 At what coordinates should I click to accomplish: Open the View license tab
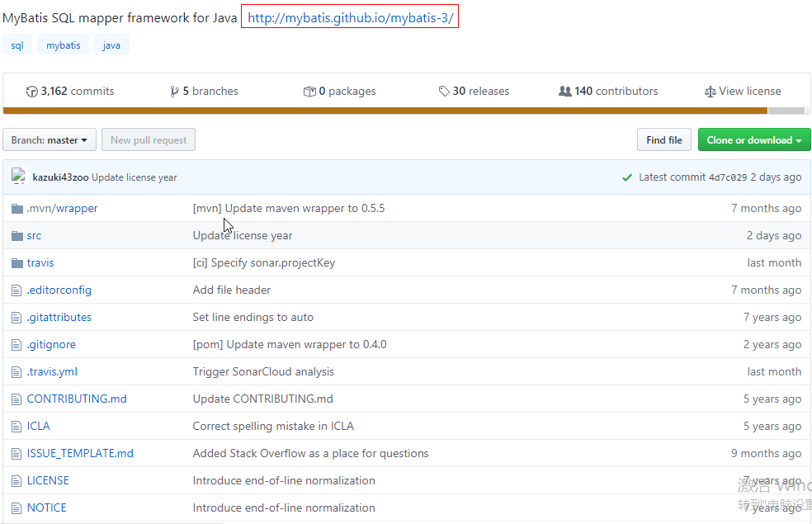pyautogui.click(x=743, y=91)
